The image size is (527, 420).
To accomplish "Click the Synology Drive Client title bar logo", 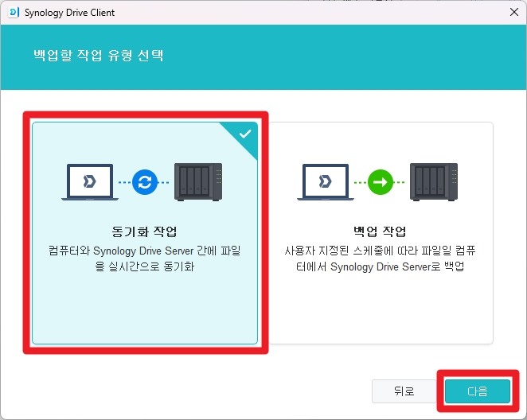I will click(x=14, y=13).
